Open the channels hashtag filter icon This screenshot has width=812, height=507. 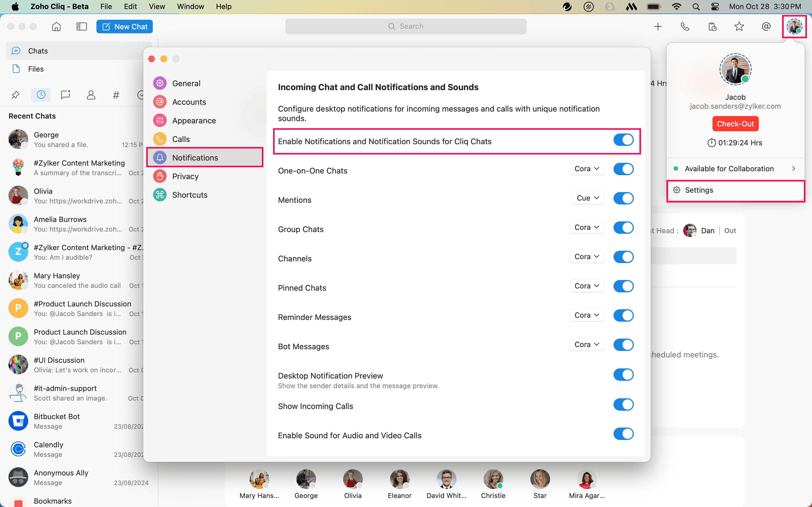[x=116, y=95]
